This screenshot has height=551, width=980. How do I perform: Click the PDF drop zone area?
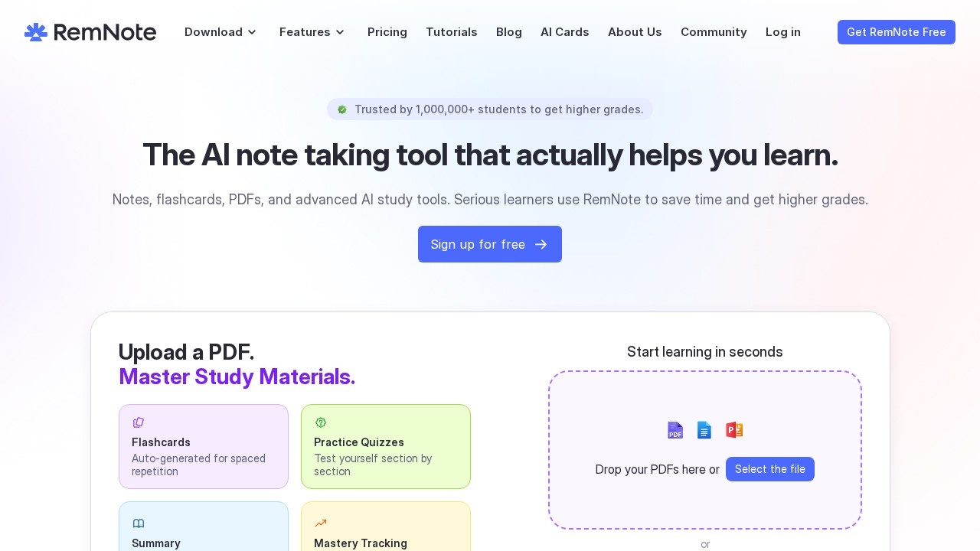[x=705, y=450]
